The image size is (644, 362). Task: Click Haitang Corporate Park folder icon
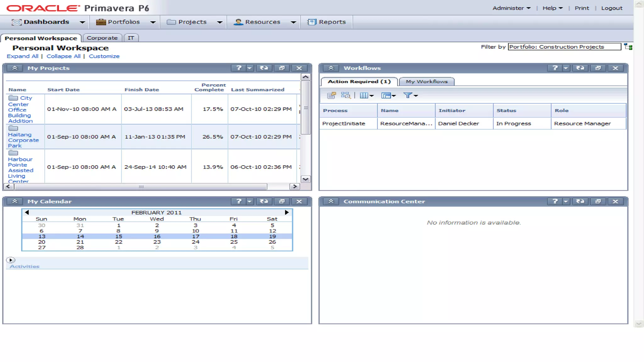pyautogui.click(x=13, y=128)
